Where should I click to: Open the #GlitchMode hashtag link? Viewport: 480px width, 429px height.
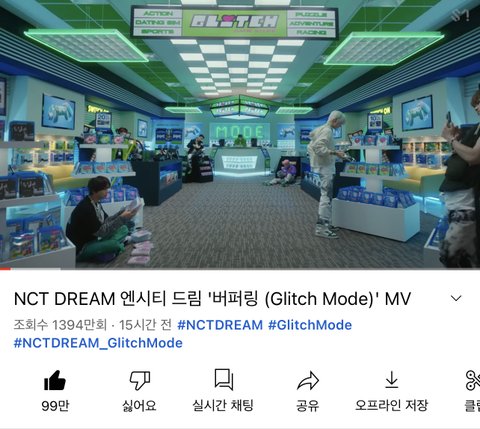310,325
